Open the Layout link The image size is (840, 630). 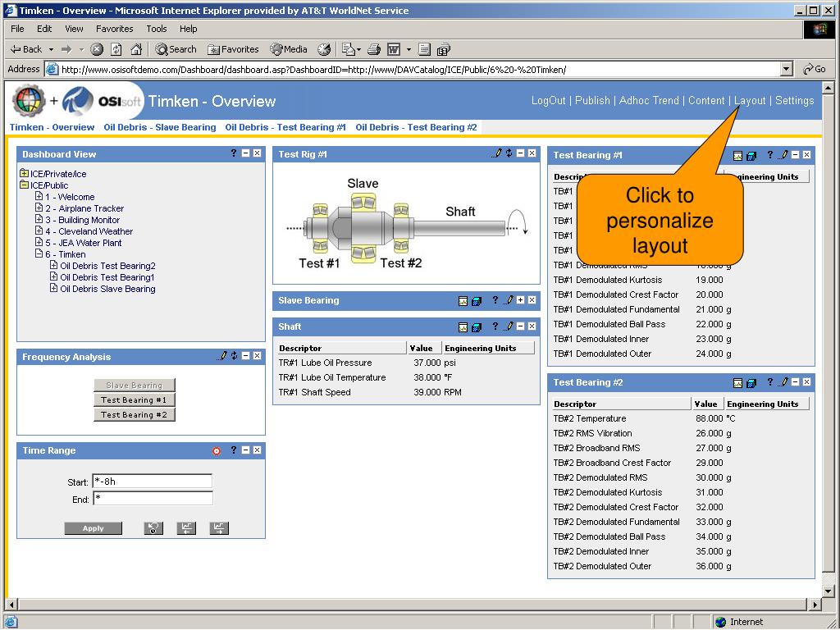click(750, 101)
